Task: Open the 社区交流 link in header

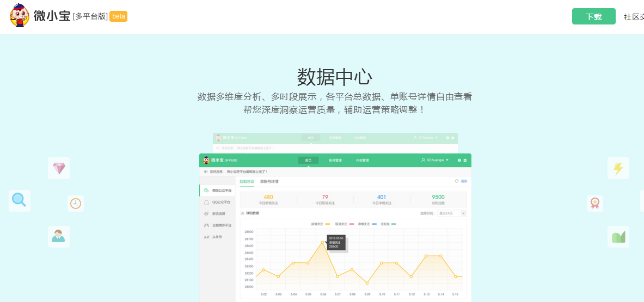Action: (634, 17)
